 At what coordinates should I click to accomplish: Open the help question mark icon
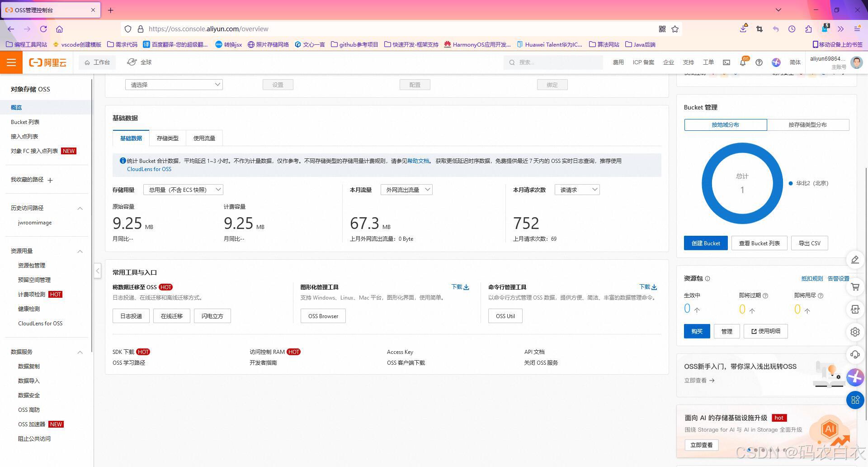(x=759, y=62)
